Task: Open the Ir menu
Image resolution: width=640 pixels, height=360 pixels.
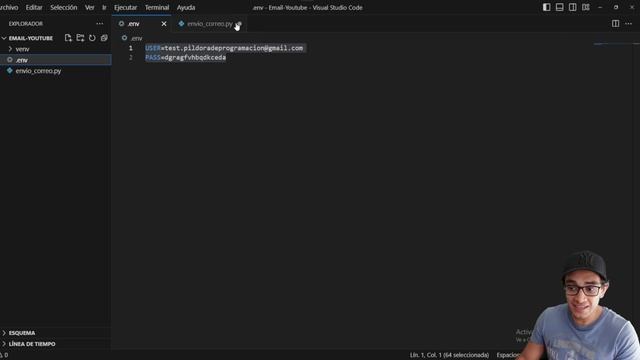Action: tap(104, 7)
